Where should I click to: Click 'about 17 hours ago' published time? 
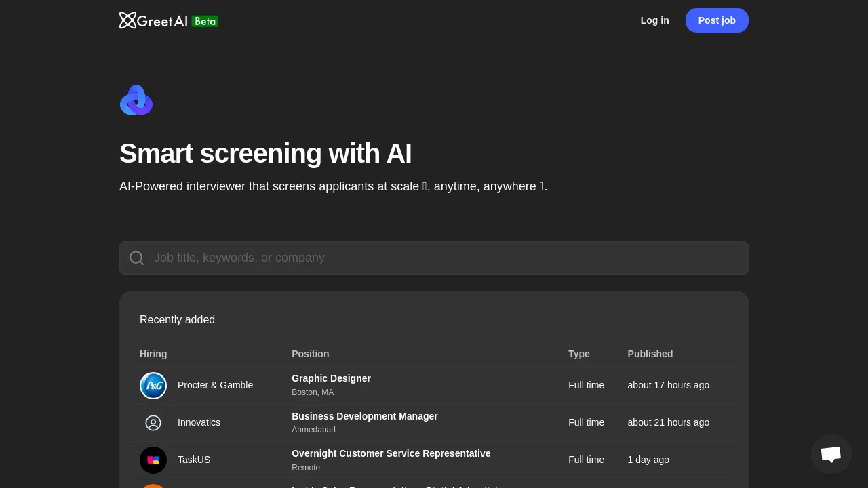pos(669,385)
